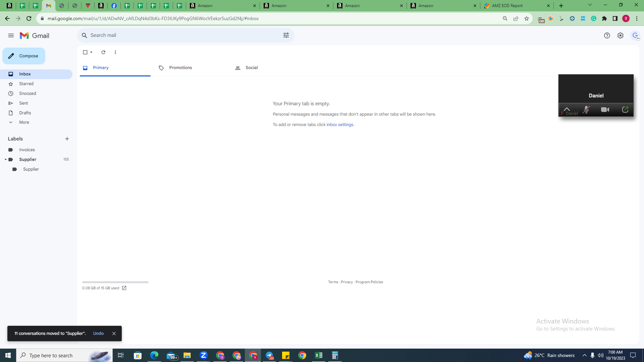Open Chrome profile avatar
Screen dimensions: 644x362
tap(626, 19)
